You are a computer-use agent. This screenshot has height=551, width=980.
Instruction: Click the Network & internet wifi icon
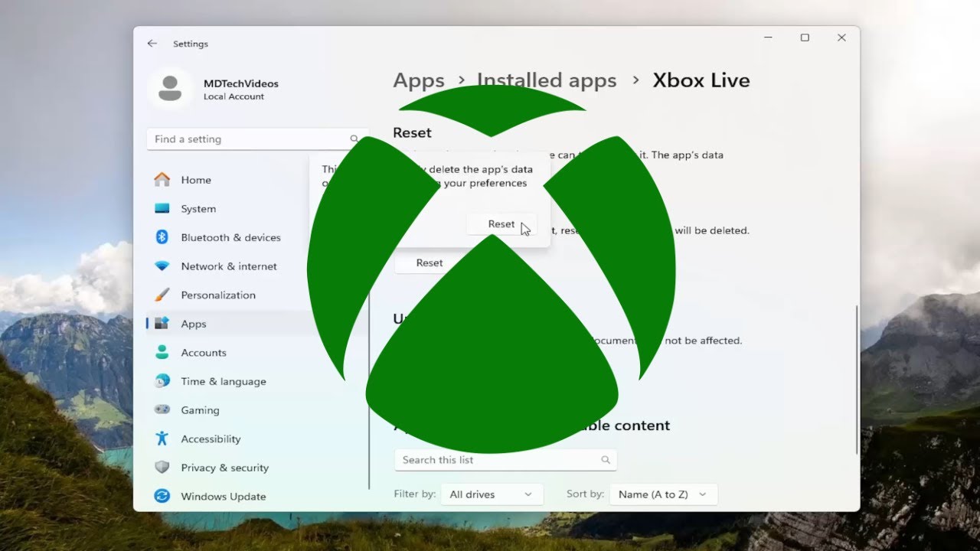coord(162,266)
